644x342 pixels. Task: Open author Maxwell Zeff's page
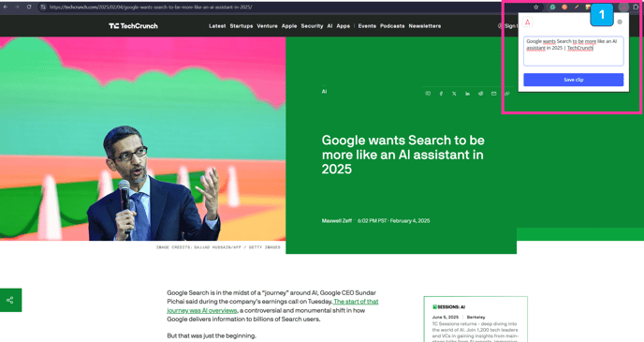click(x=337, y=221)
